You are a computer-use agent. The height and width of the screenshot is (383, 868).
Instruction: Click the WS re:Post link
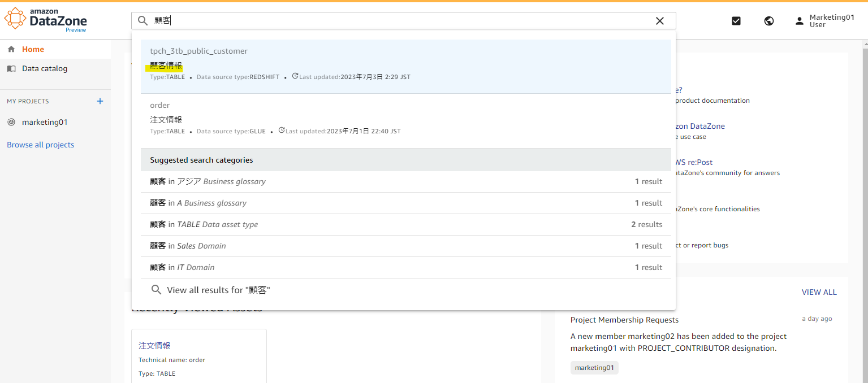click(694, 162)
